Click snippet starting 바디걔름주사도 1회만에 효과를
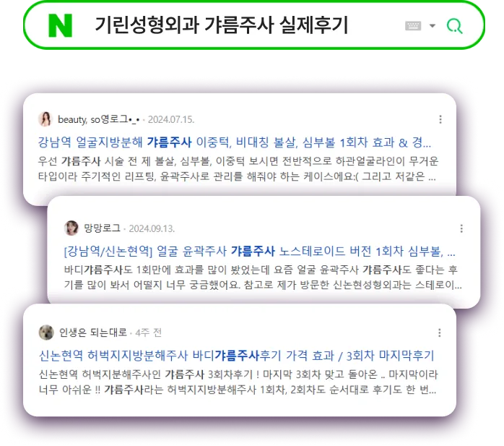This screenshot has width=504, height=446. pyautogui.click(x=263, y=278)
